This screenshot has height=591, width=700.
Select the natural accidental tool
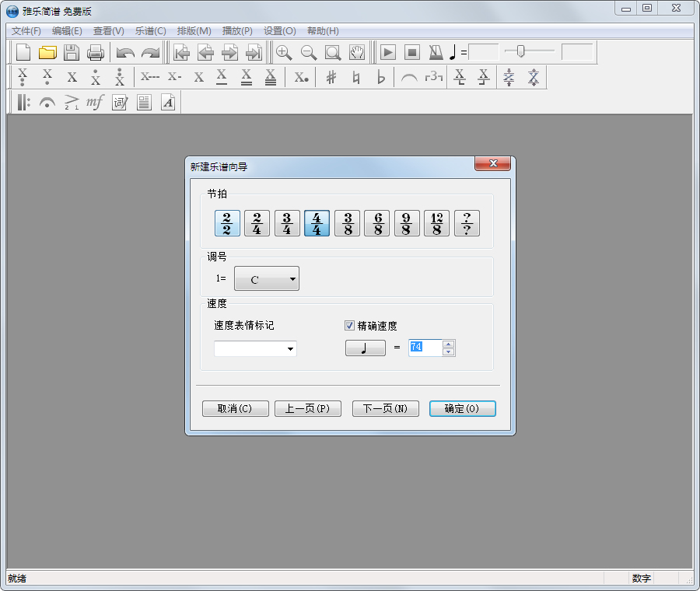point(356,77)
